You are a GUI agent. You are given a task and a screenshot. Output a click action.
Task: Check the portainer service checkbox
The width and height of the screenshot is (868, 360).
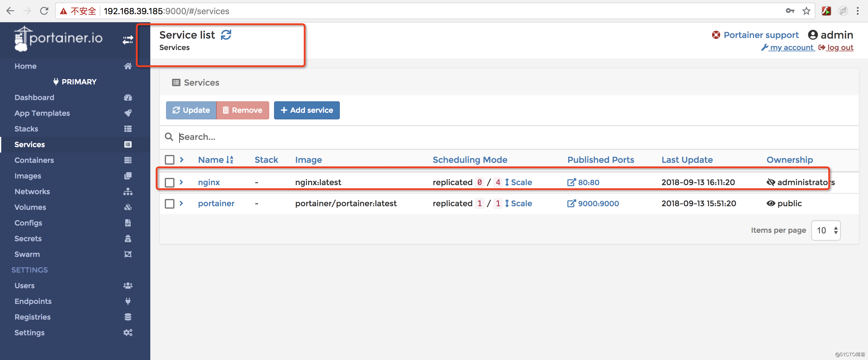(x=170, y=204)
